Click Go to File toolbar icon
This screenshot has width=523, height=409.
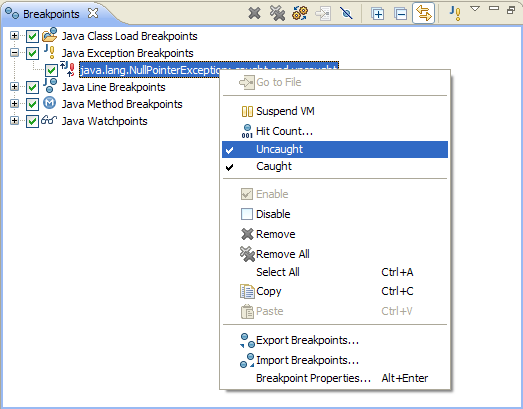(x=323, y=14)
